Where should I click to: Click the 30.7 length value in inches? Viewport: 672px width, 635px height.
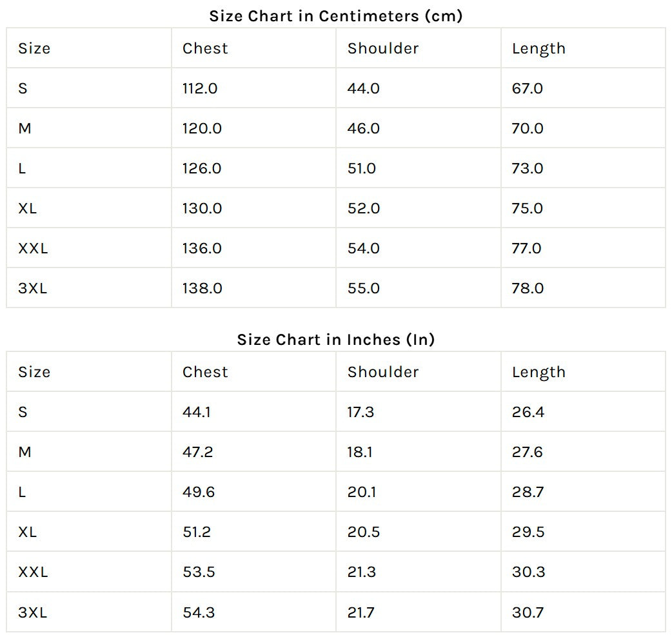[x=528, y=612]
